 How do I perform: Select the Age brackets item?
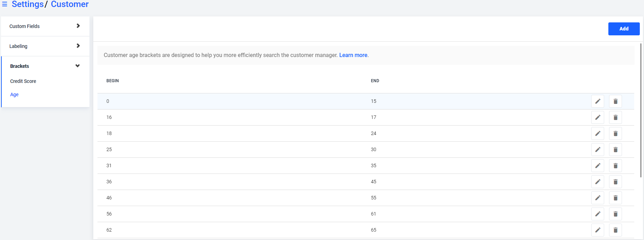(14, 94)
